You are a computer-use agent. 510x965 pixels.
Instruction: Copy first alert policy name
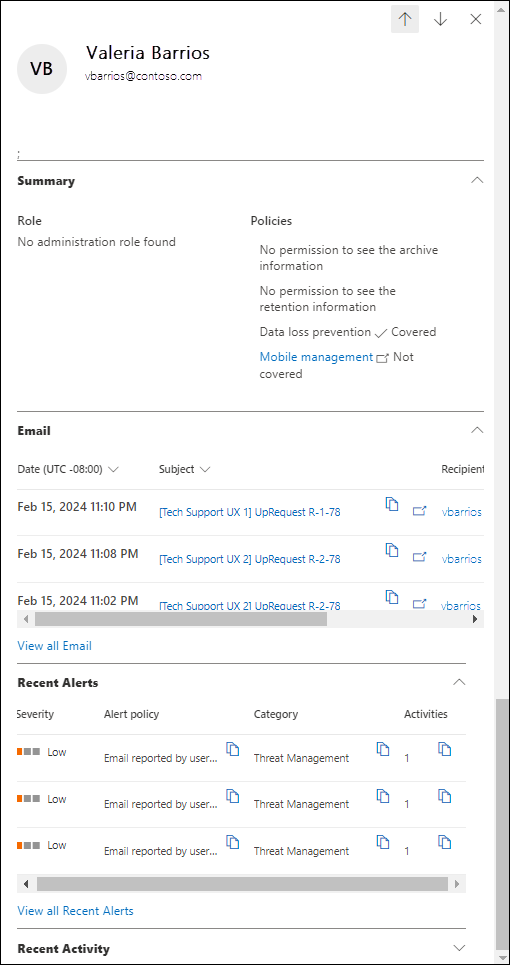click(233, 749)
